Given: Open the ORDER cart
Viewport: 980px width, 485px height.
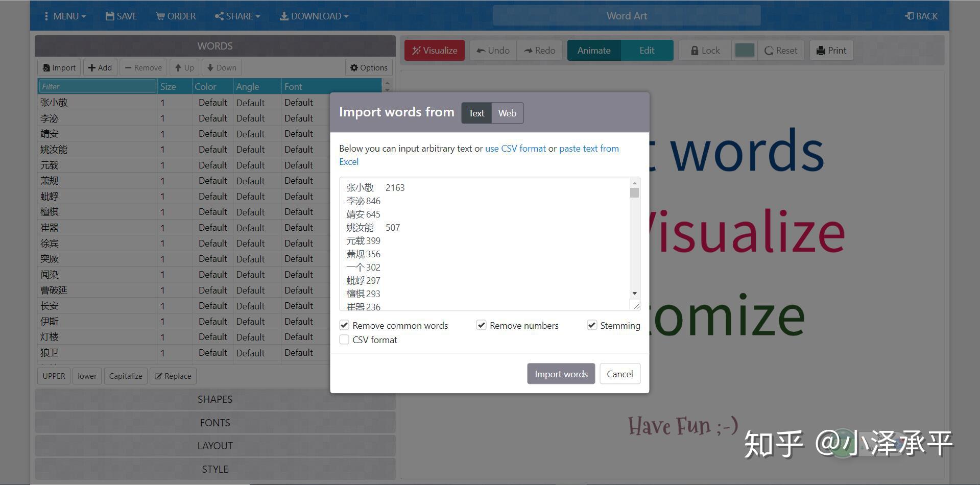Looking at the screenshot, I should [176, 16].
